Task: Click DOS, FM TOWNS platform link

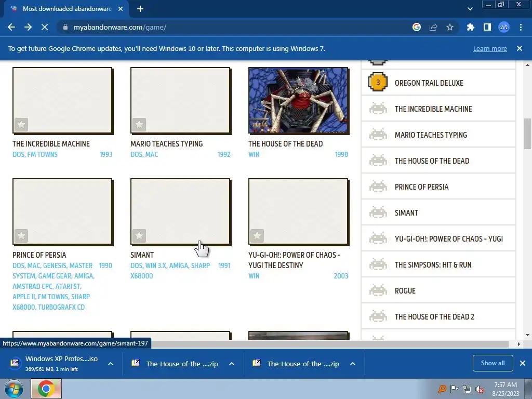Action: [35, 154]
